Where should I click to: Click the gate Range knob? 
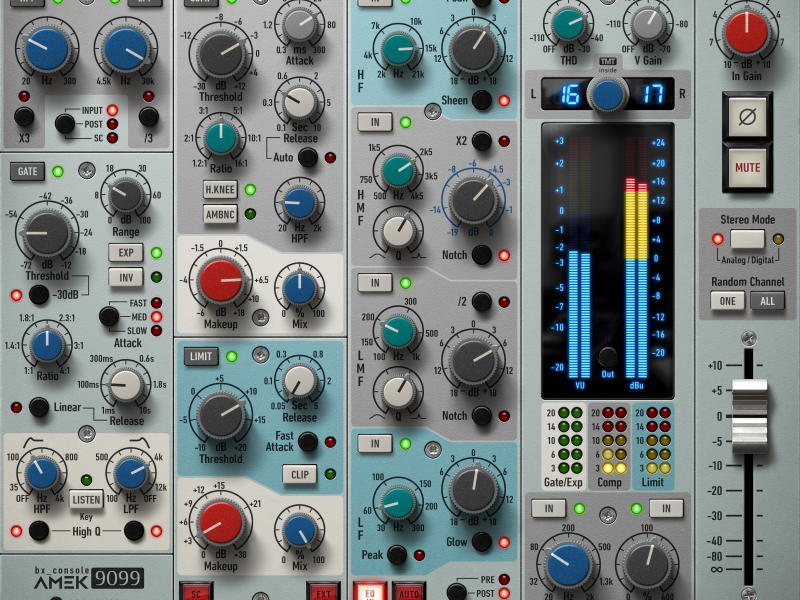tap(126, 195)
